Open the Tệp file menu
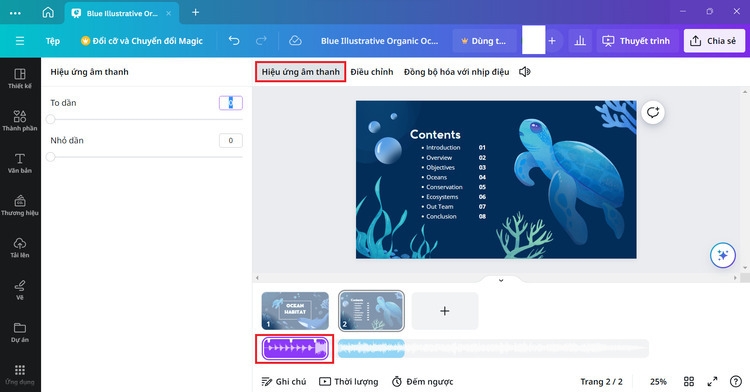The height and width of the screenshot is (392, 750). tap(53, 41)
